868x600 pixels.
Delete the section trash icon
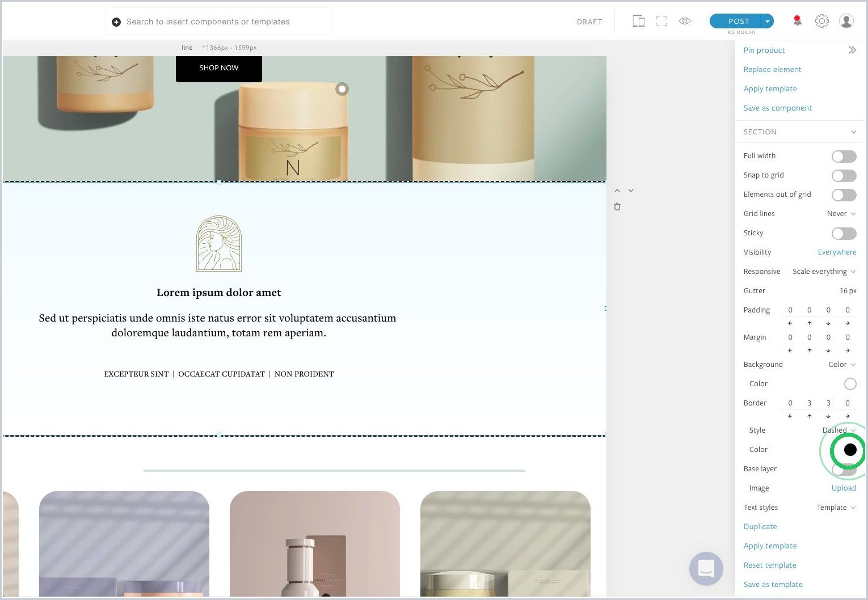(x=617, y=206)
